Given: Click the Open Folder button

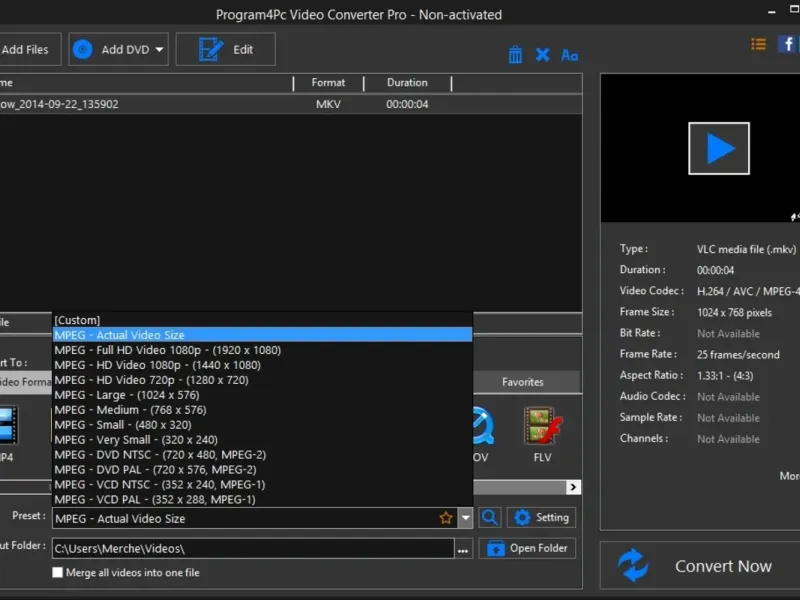Looking at the screenshot, I should [527, 548].
